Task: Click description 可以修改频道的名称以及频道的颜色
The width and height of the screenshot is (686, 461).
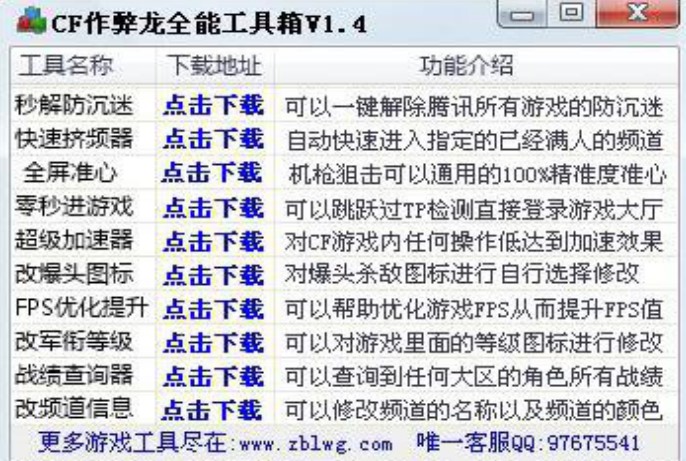Action: point(473,410)
